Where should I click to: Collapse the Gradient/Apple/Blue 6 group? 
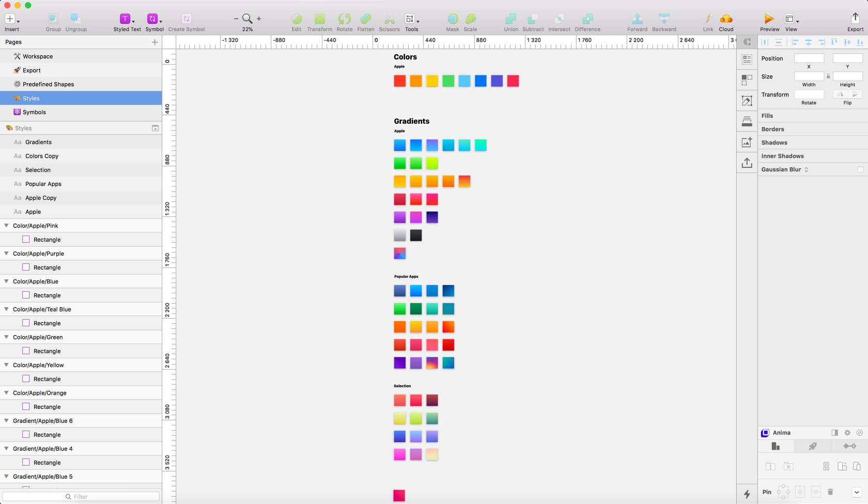click(x=7, y=421)
